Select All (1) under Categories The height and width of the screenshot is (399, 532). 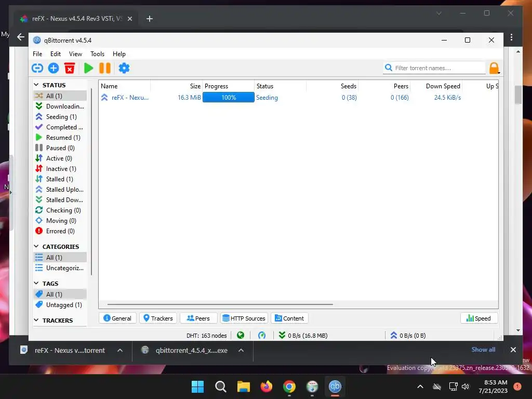[x=60, y=258]
